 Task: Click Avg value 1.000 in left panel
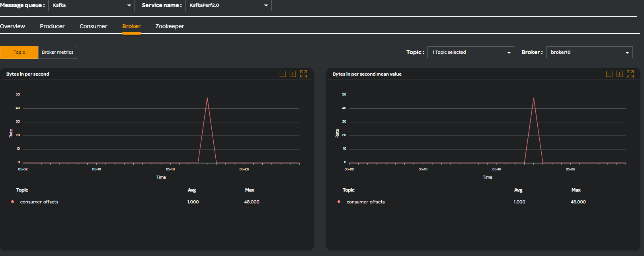193,202
